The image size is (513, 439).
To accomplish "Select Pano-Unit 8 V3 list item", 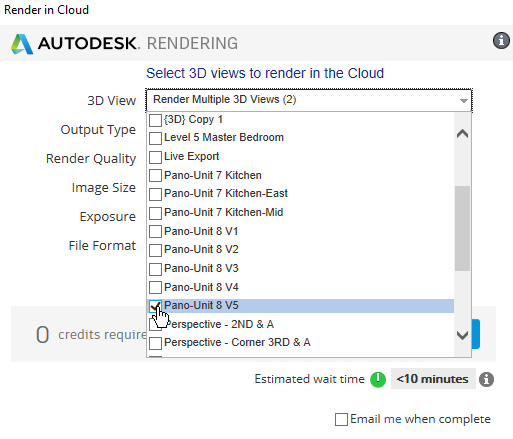I will tap(300, 268).
